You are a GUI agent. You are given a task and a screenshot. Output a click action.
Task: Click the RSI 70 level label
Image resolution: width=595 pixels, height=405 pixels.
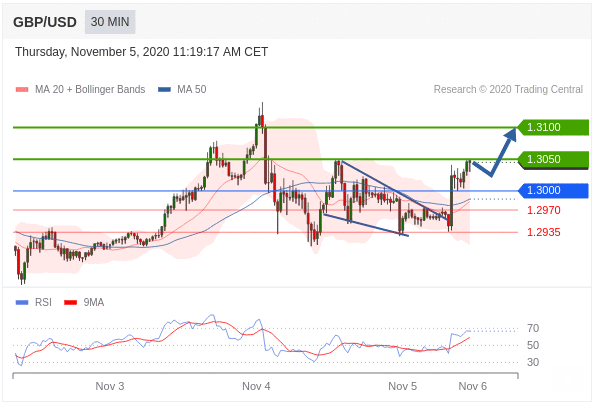pos(533,328)
